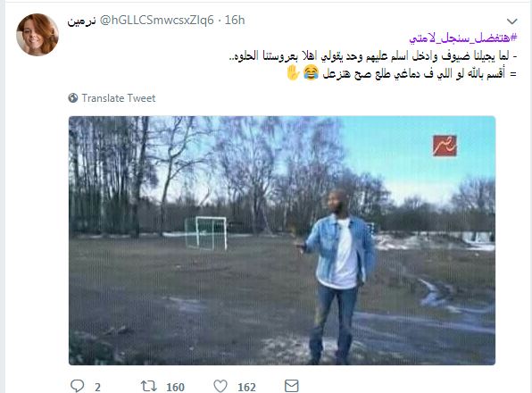
Task: Retweet using the arrows icon
Action: point(148,386)
